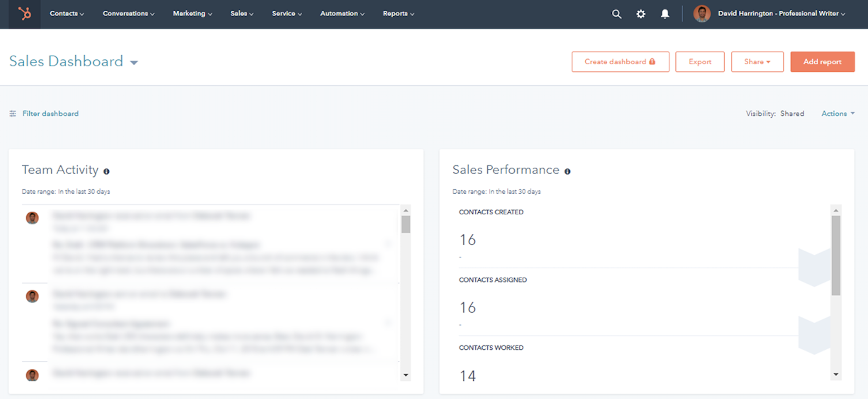Open search with the magnifier icon
This screenshot has height=399, width=868.
pos(616,14)
